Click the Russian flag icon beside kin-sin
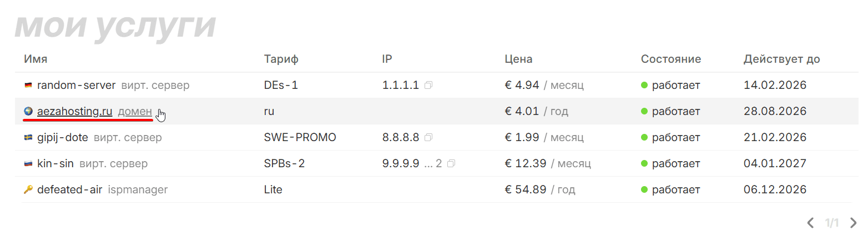 (28, 164)
